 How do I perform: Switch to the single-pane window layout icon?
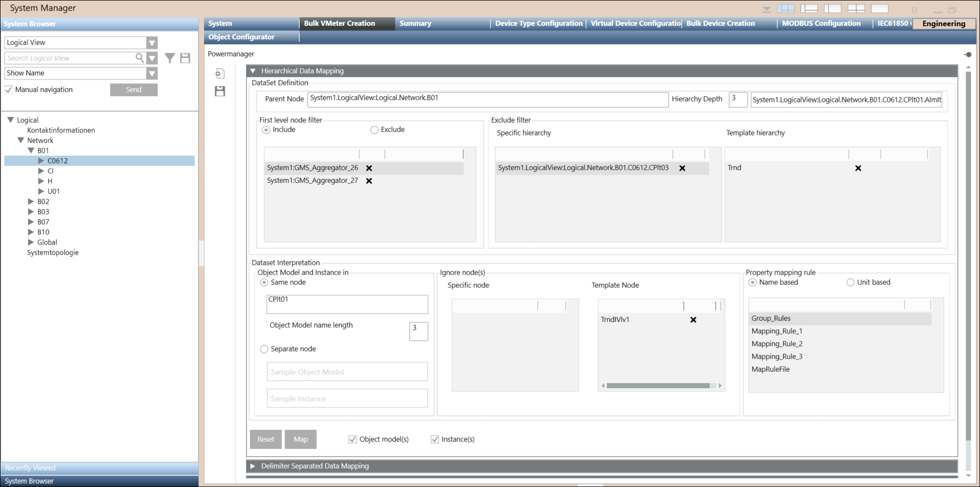coord(880,9)
